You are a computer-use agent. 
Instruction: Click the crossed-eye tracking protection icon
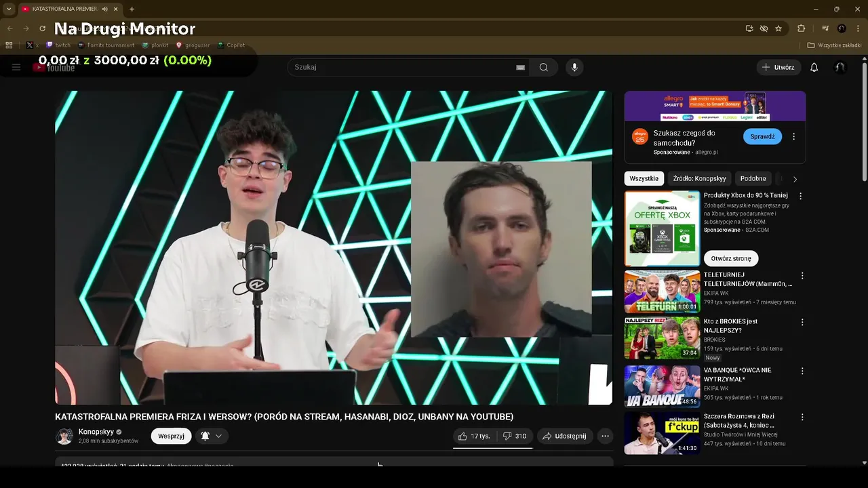(764, 28)
